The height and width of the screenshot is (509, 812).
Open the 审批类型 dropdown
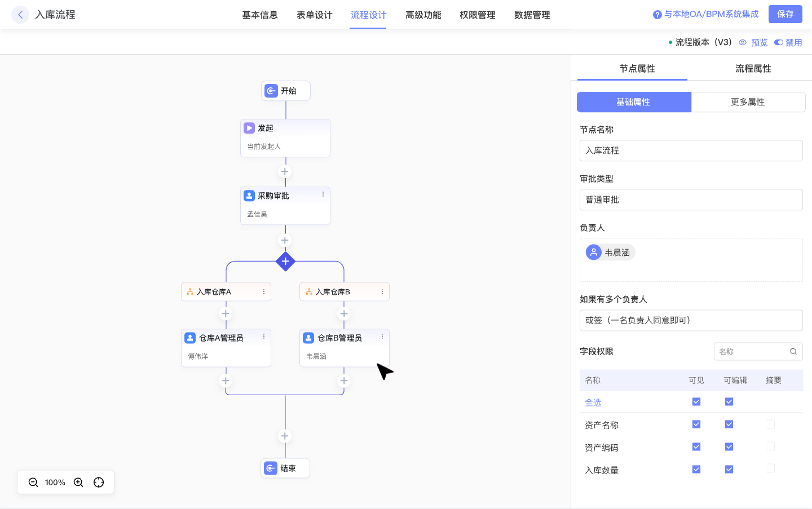pyautogui.click(x=691, y=200)
